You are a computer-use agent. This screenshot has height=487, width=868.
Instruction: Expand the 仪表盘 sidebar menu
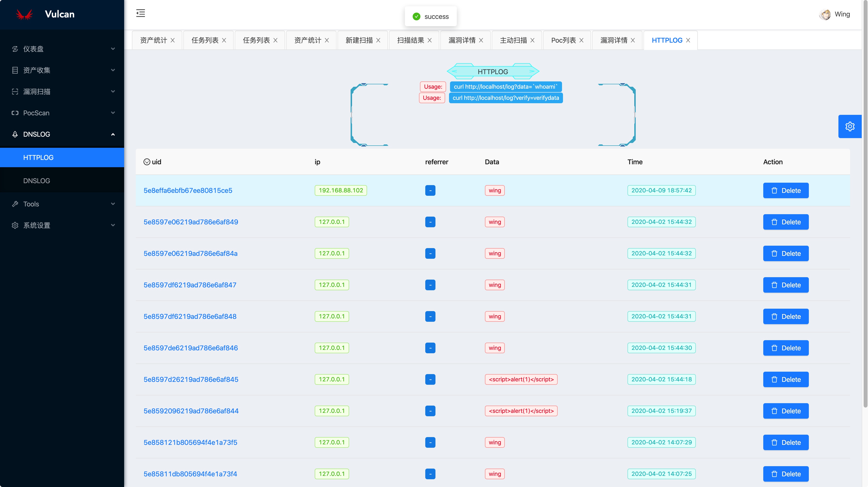(x=62, y=49)
